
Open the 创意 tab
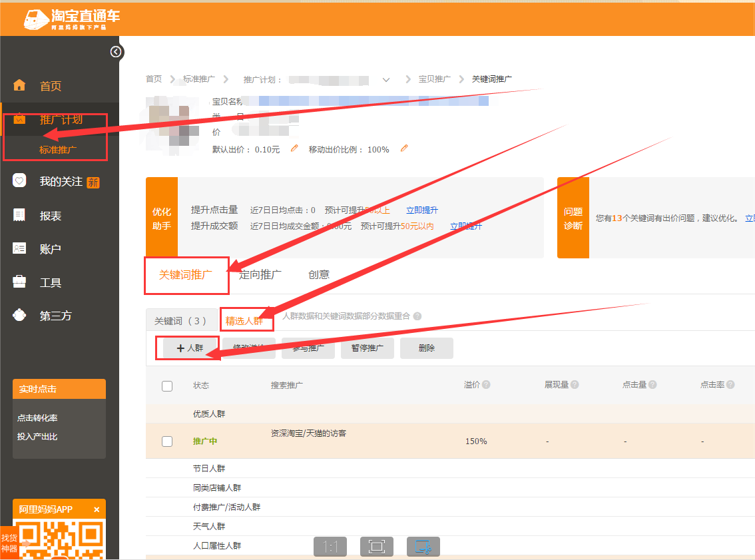tap(319, 274)
